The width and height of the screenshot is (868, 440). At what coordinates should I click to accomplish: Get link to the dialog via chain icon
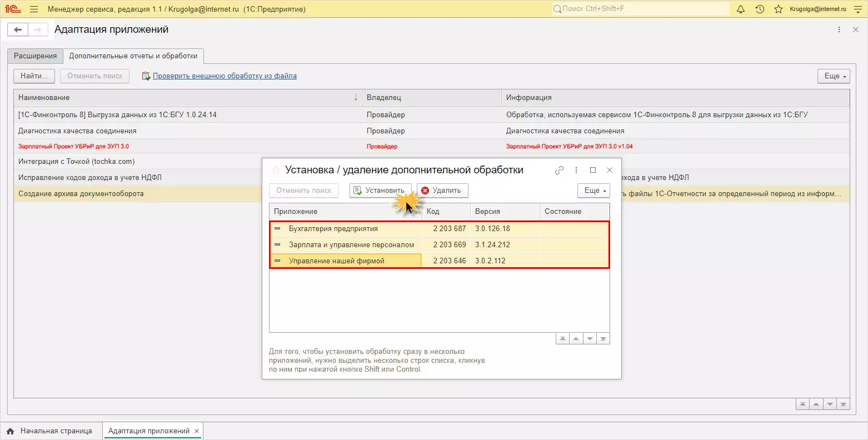[560, 171]
